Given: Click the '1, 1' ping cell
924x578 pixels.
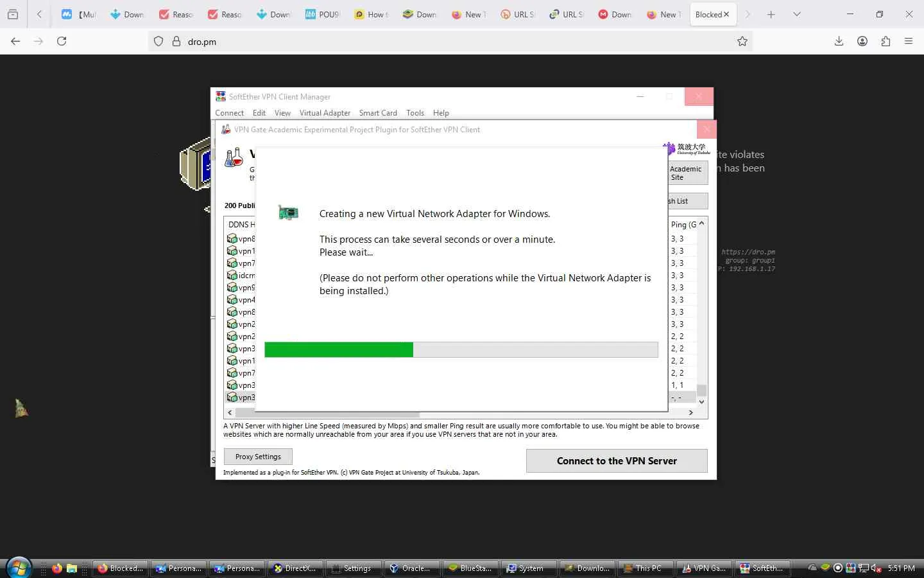Looking at the screenshot, I should [x=677, y=385].
